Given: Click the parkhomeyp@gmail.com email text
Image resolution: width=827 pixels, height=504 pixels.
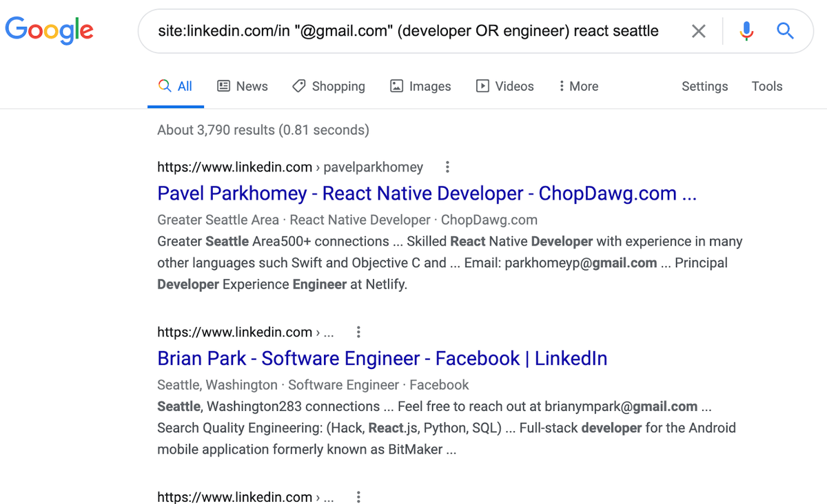Looking at the screenshot, I should pos(581,263).
